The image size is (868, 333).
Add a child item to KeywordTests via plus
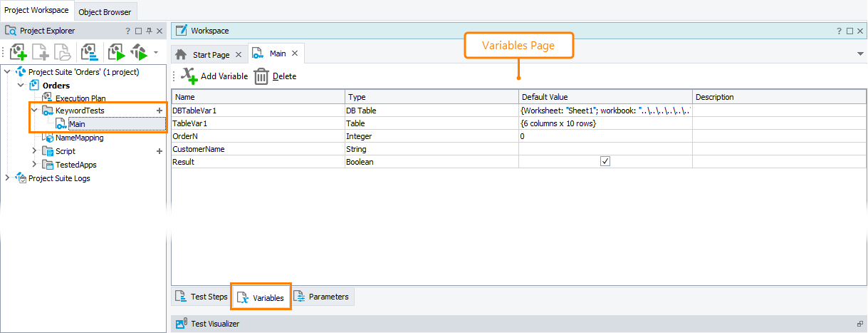pyautogui.click(x=160, y=111)
